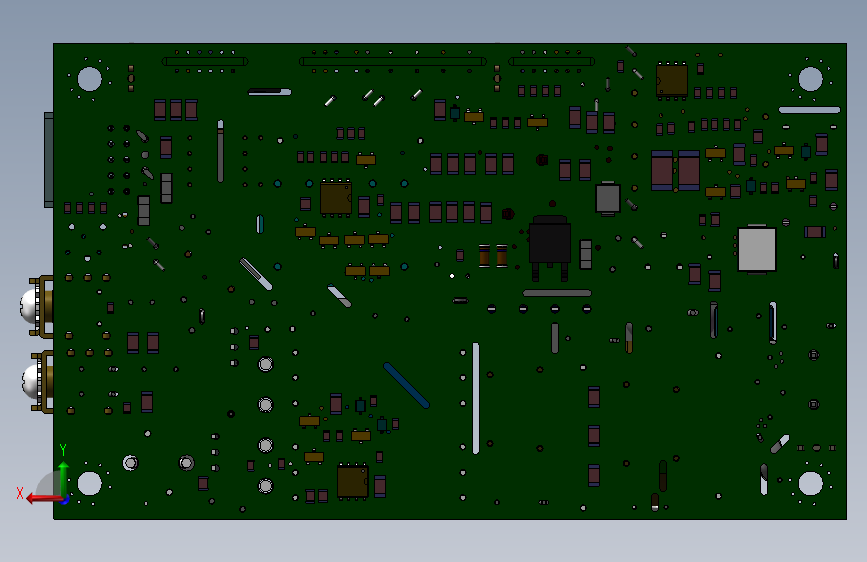Select the long vertical white jumper near center
The width and height of the screenshot is (867, 562).
476,398
